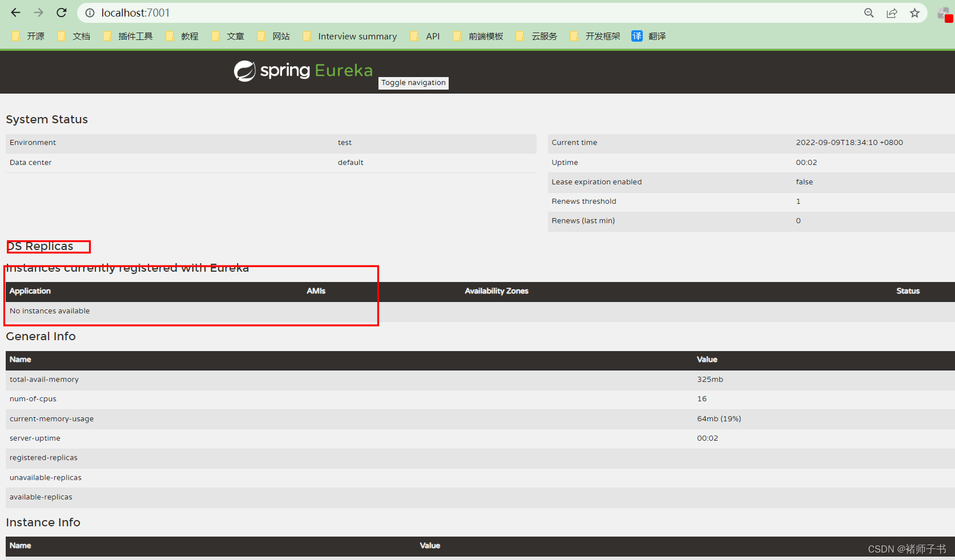Screen dimensions: 955x560
Task: Reload the Eureka page
Action: [x=62, y=13]
